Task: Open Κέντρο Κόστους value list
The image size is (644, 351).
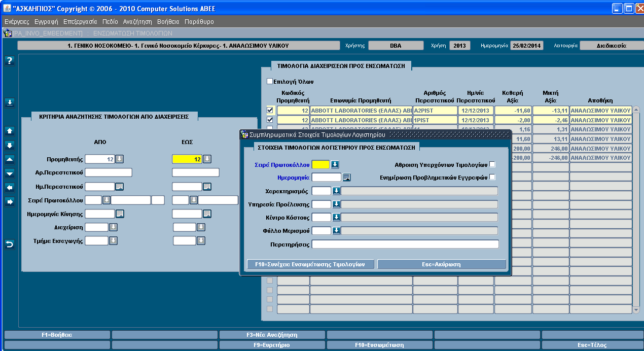Action: pos(336,218)
